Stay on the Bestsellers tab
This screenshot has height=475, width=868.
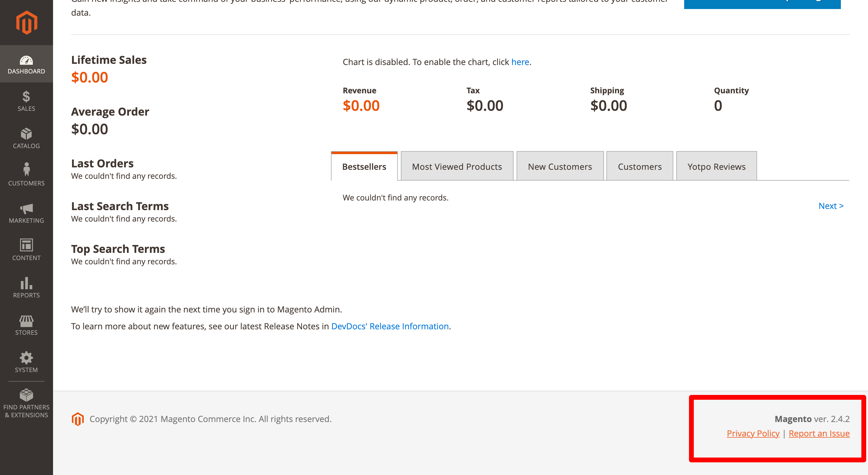(x=364, y=166)
